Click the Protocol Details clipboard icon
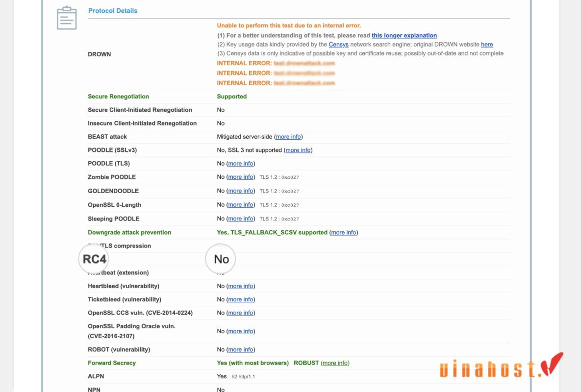 point(67,18)
